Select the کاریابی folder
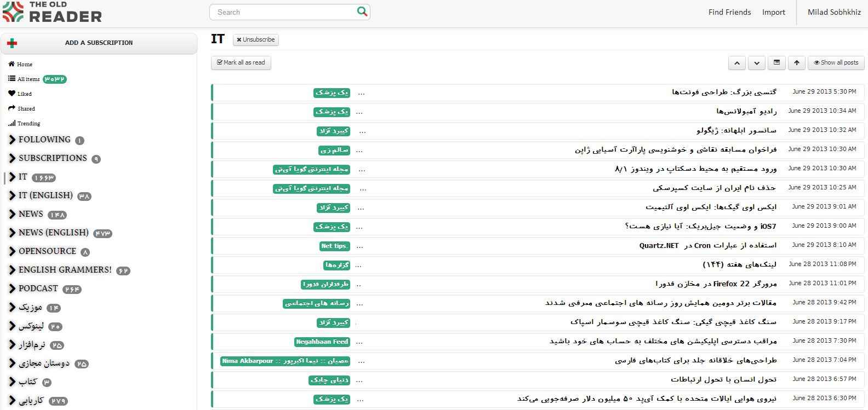The height and width of the screenshot is (410, 868). point(31,401)
